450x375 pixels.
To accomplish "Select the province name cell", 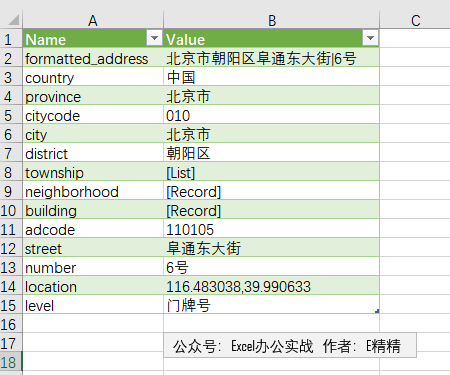I will [93, 96].
